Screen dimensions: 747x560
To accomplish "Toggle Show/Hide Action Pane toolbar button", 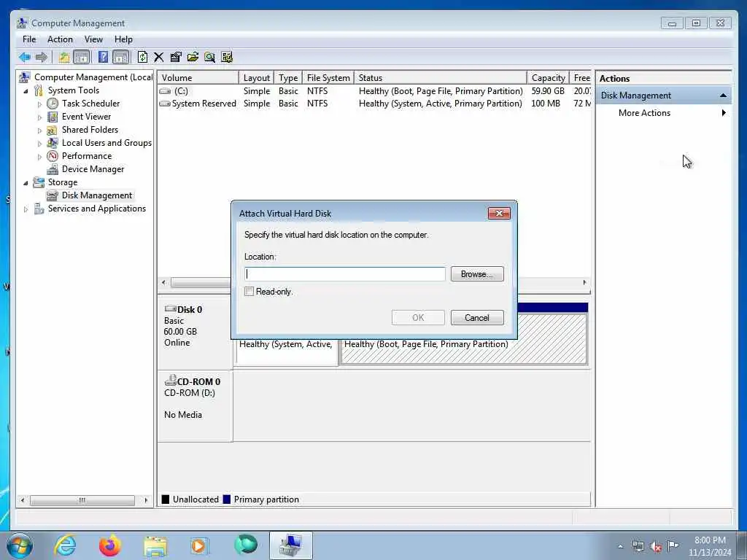I will tap(121, 57).
